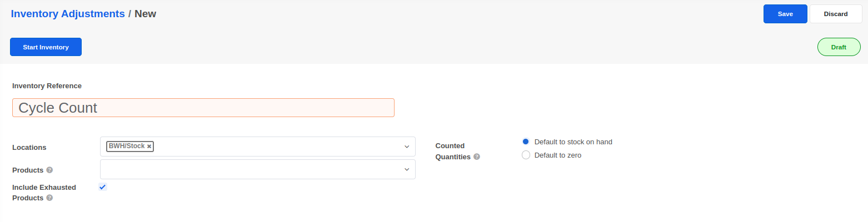Click the New breadcrumb item
The height and width of the screenshot is (222, 868).
(145, 14)
